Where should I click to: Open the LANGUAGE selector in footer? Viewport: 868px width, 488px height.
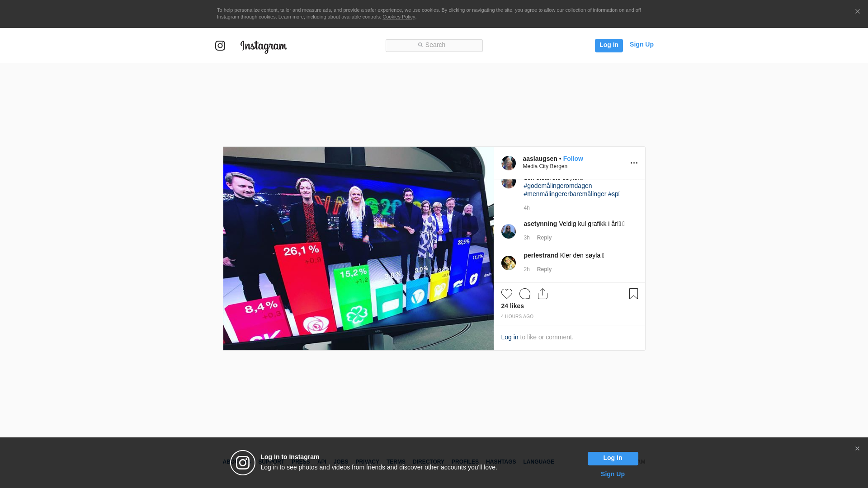(539, 462)
